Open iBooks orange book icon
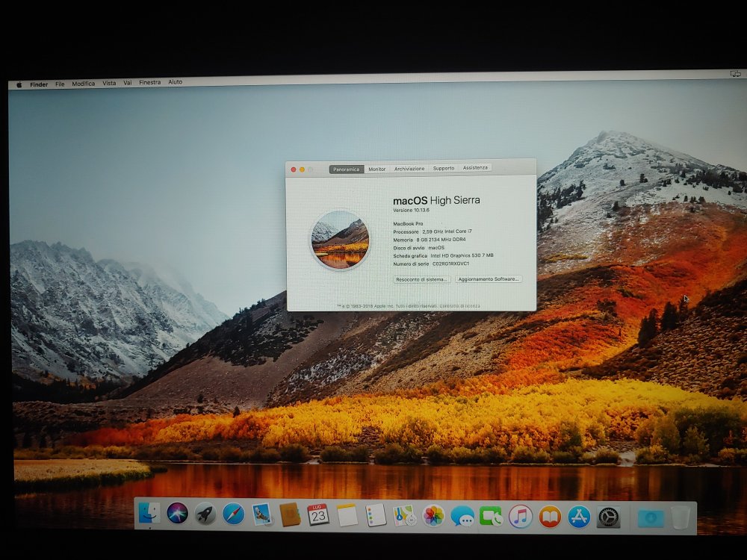747x560 pixels. [x=550, y=517]
